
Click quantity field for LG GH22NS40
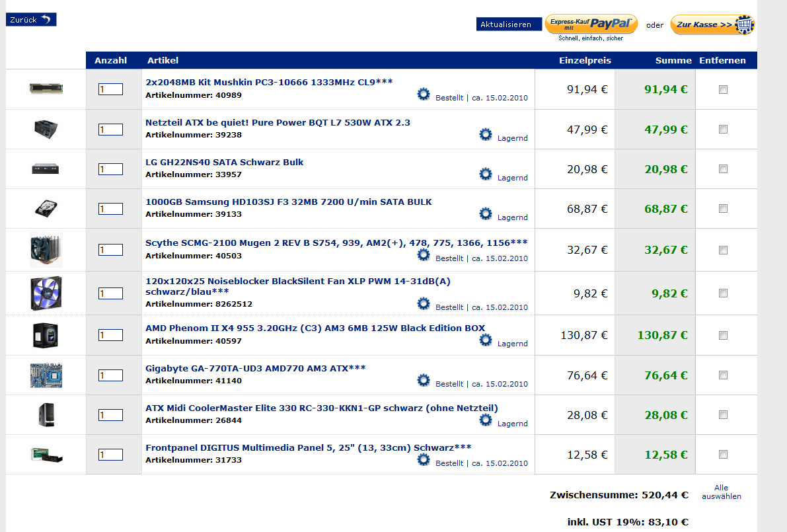click(x=110, y=169)
